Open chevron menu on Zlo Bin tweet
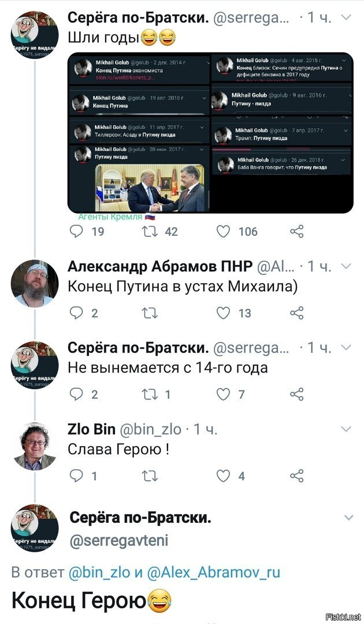 [x=347, y=429]
